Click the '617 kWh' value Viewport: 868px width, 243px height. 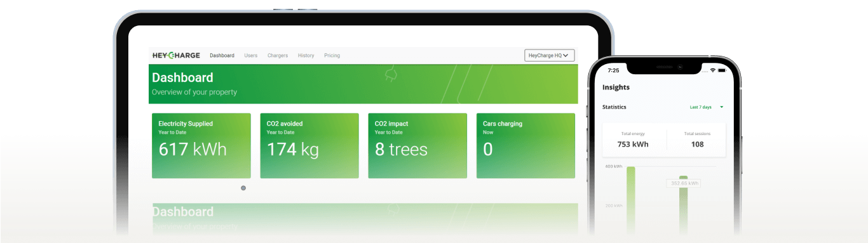click(x=193, y=150)
